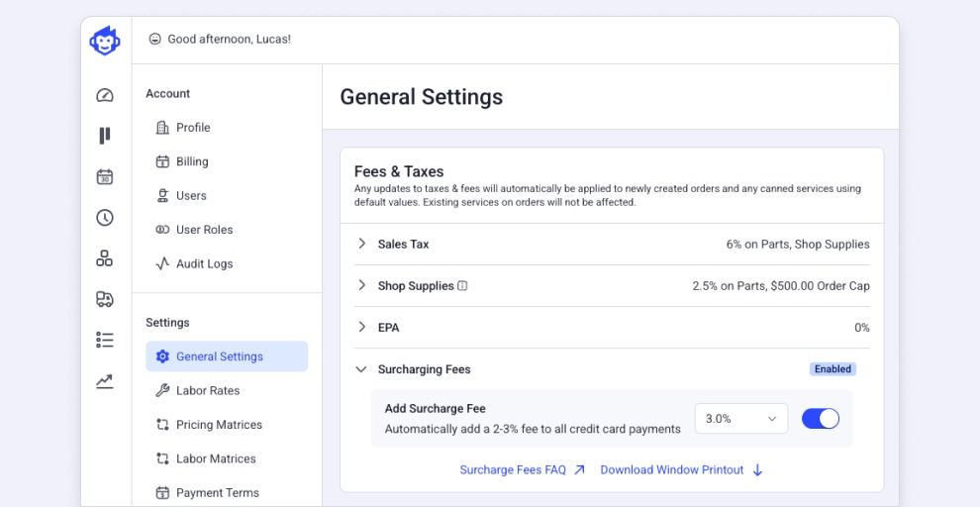
Task: Click the Shop Supplies info icon
Action: [462, 286]
